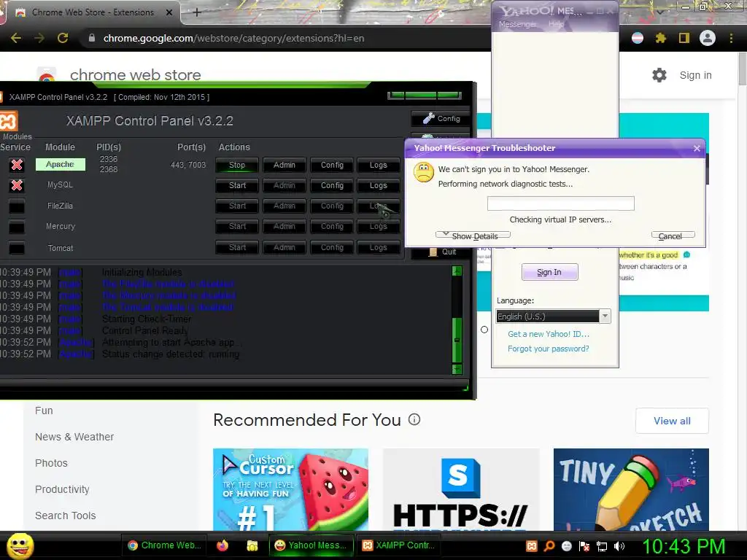The width and height of the screenshot is (747, 560).
Task: Open a new Chrome tab
Action: [x=197, y=12]
